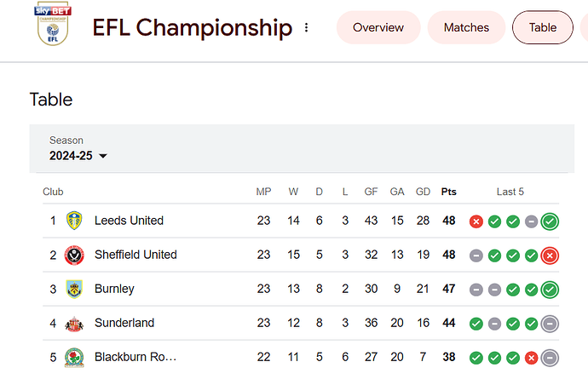
Task: Switch to the Matches tab
Action: 466,27
